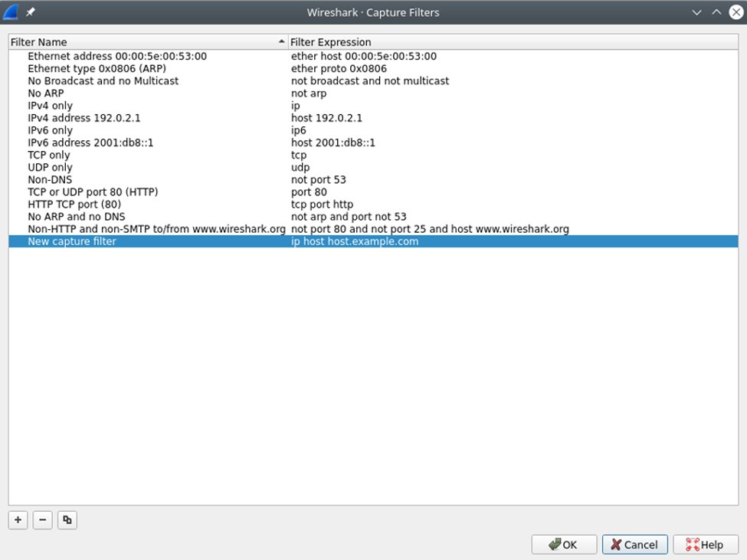This screenshot has width=747, height=560.
Task: Open Help for capture filters
Action: [705, 545]
